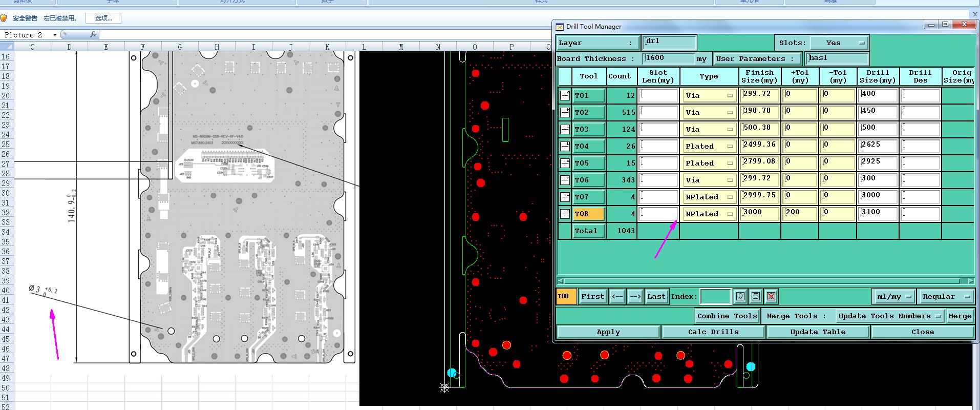This screenshot has height=410, width=980.
Task: Expand the T08 row with its plus icon
Action: point(565,214)
